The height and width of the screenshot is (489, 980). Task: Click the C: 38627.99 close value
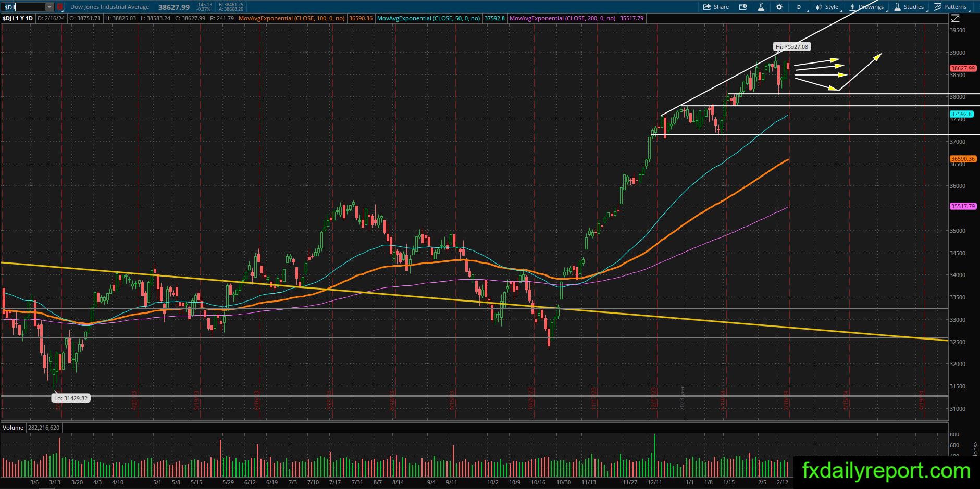coord(191,18)
